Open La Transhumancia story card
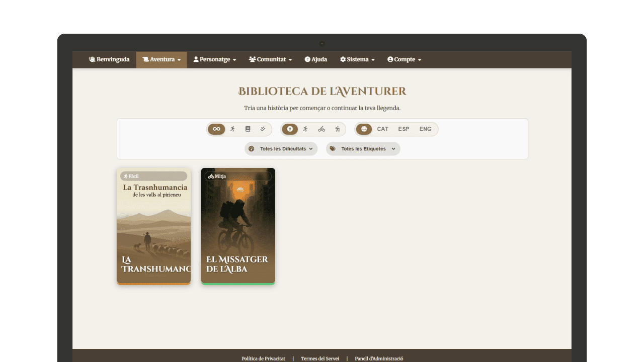This screenshot has height=362, width=644. 153,226
